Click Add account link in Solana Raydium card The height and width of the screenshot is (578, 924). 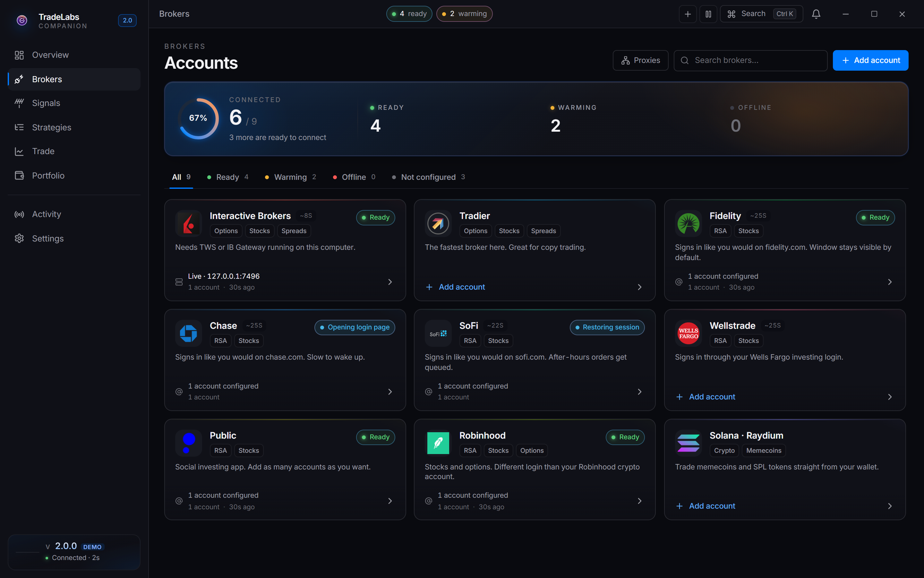[705, 506]
